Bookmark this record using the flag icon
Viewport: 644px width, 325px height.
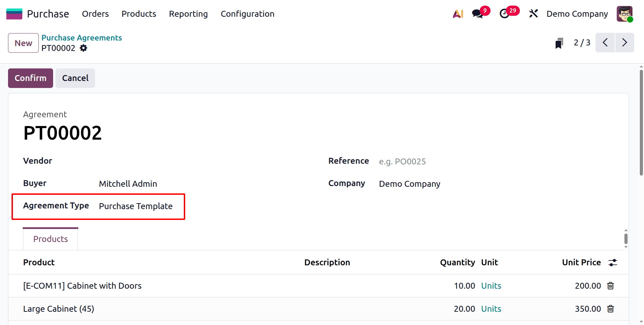pyautogui.click(x=559, y=43)
